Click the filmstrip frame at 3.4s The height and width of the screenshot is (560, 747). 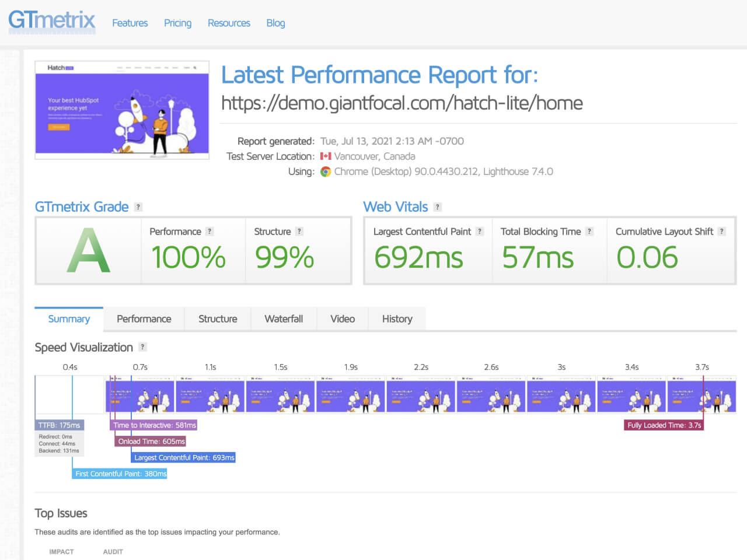[631, 394]
